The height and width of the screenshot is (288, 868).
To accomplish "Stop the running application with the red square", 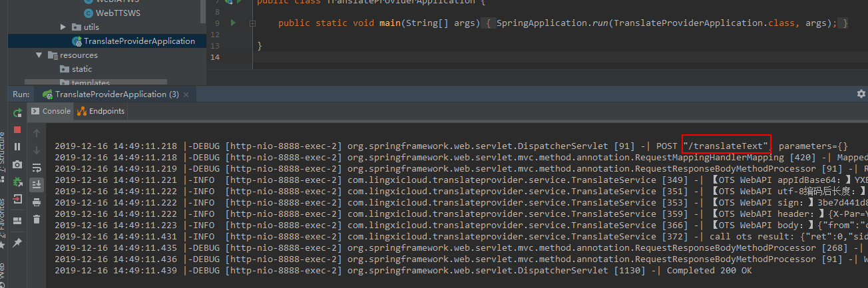I will [18, 130].
